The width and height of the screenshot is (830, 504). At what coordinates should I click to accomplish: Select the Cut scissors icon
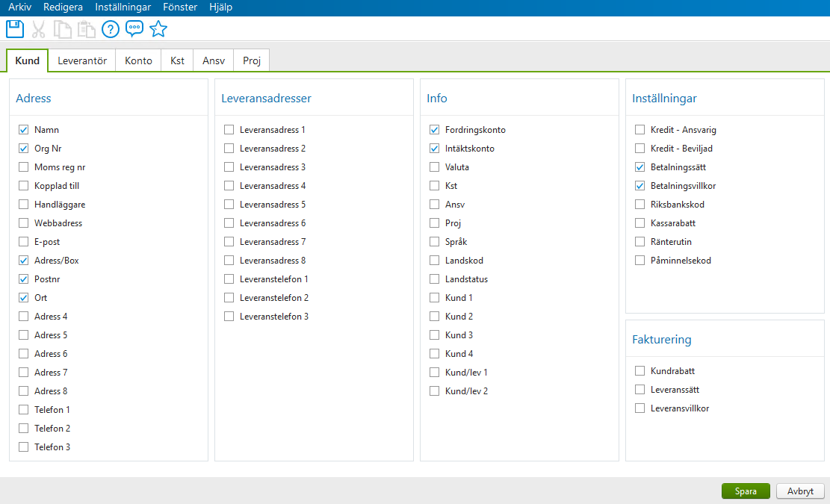click(38, 28)
